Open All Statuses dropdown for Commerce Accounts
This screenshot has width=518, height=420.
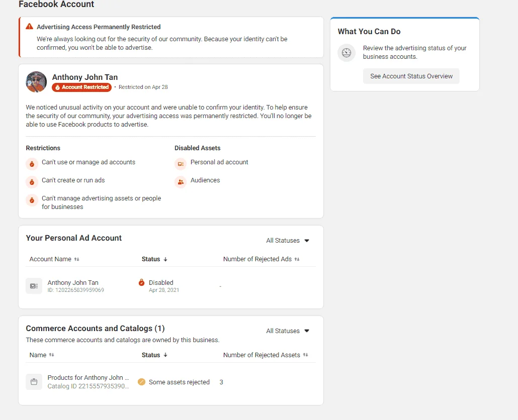click(x=287, y=331)
